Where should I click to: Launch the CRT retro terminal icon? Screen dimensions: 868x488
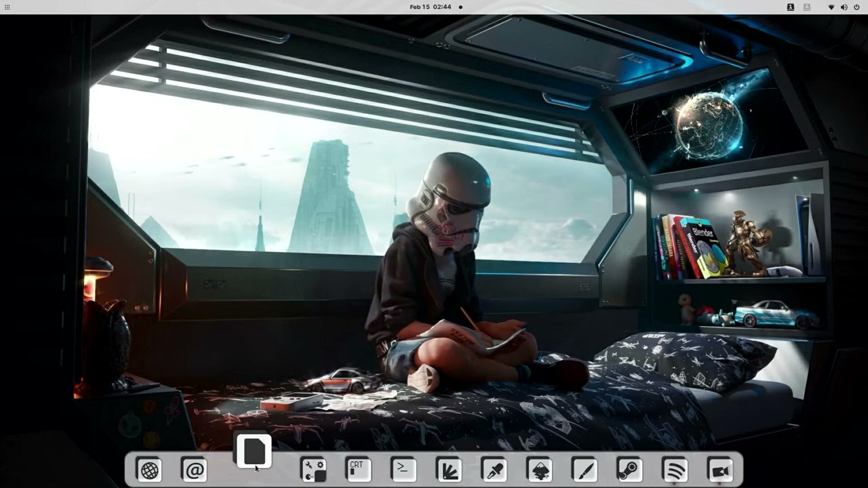358,470
